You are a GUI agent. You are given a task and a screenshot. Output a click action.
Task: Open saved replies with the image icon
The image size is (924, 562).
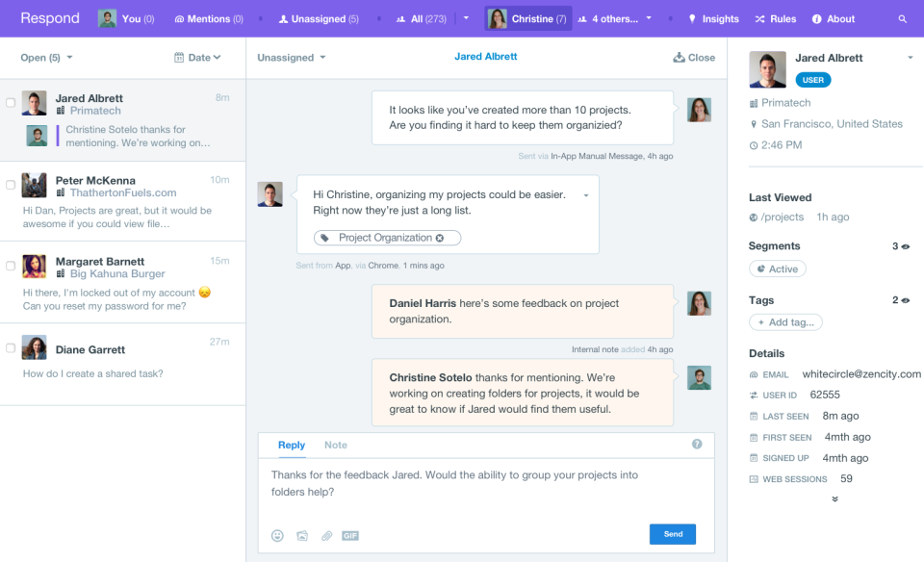[x=302, y=535]
